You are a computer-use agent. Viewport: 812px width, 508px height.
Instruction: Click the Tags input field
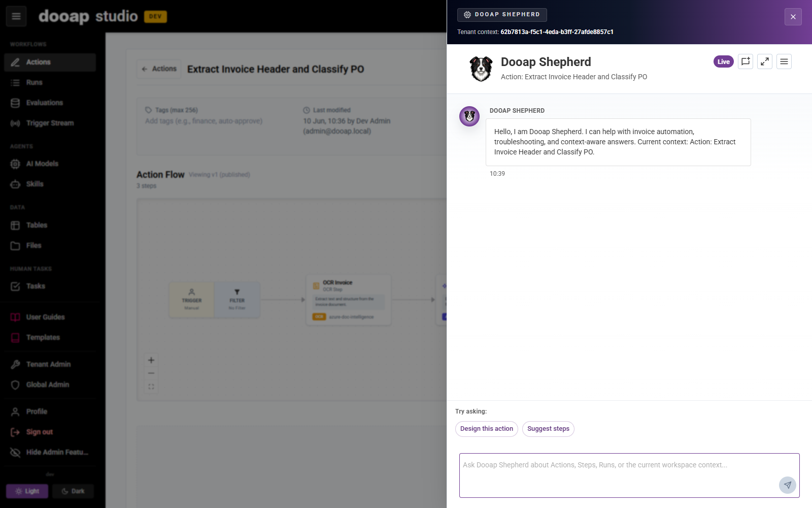[204, 121]
